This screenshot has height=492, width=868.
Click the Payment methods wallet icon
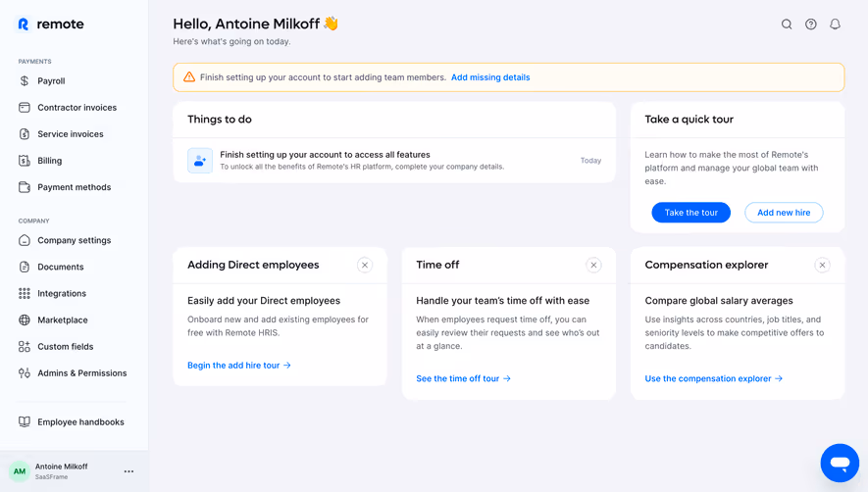(25, 187)
